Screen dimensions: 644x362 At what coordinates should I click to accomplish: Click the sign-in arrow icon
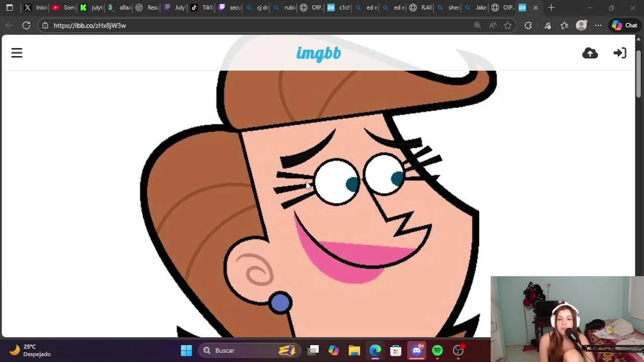click(620, 53)
